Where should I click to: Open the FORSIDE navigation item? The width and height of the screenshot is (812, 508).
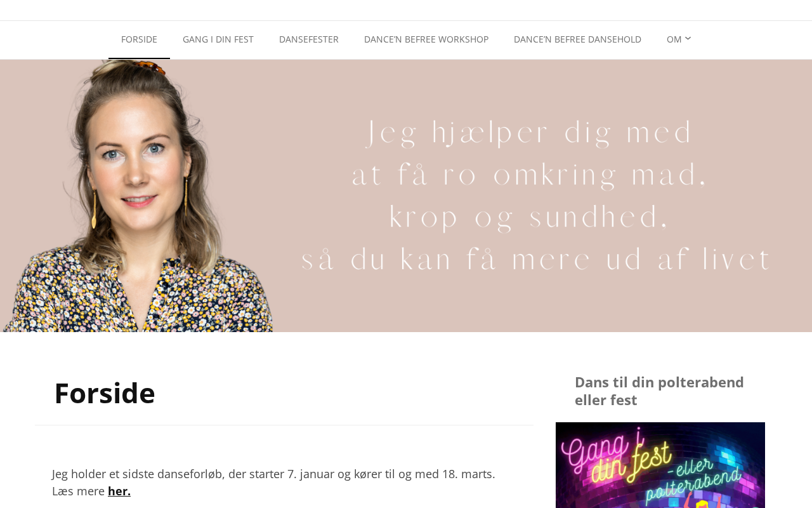tap(139, 39)
